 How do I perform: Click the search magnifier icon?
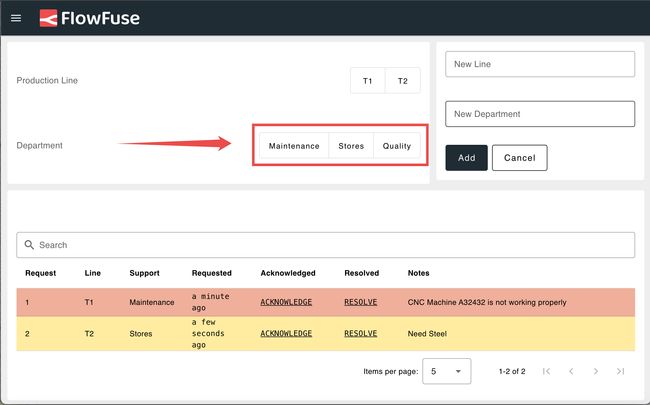click(x=30, y=245)
